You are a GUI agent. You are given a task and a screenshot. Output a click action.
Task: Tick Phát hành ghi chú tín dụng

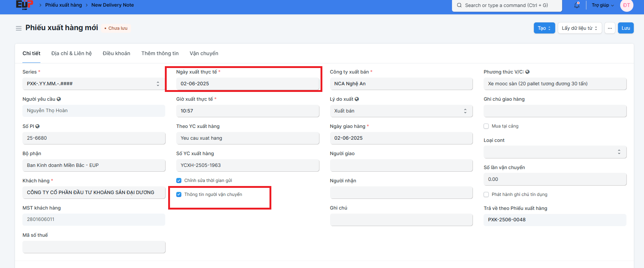point(486,194)
